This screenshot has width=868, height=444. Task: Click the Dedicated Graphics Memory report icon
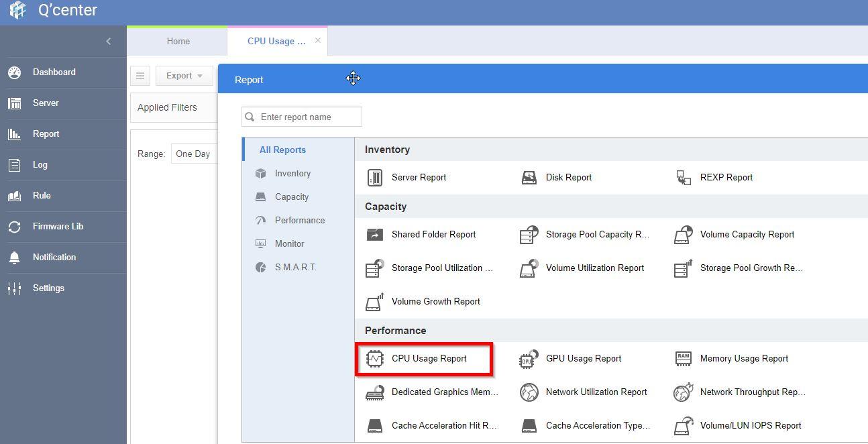coord(375,392)
